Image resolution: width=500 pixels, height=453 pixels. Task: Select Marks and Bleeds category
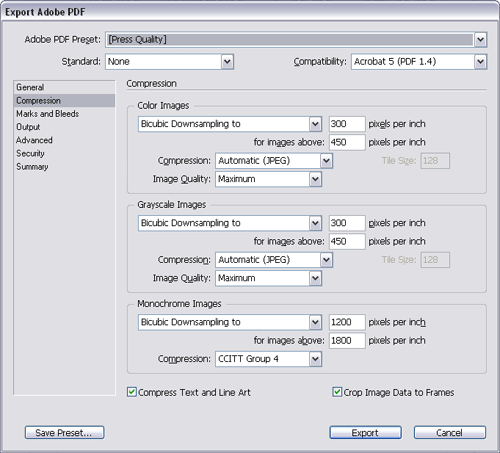tap(64, 114)
